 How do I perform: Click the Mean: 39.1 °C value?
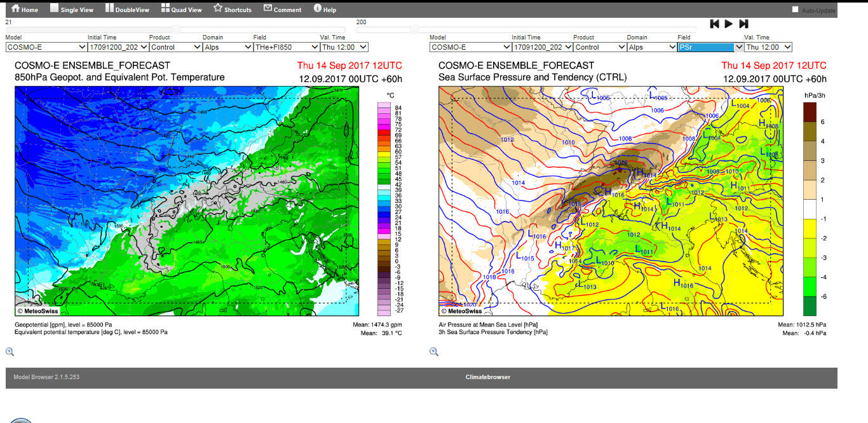pyautogui.click(x=381, y=333)
